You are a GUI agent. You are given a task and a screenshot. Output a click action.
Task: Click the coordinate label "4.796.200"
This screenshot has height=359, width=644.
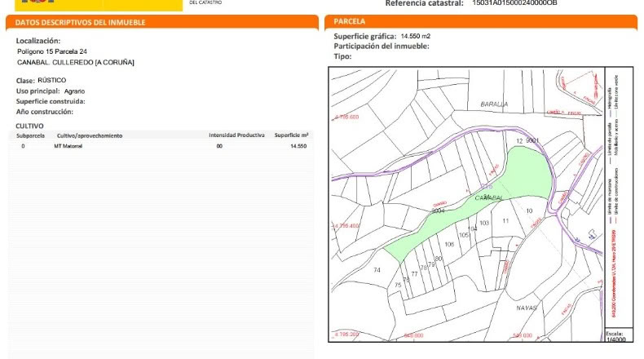click(346, 335)
